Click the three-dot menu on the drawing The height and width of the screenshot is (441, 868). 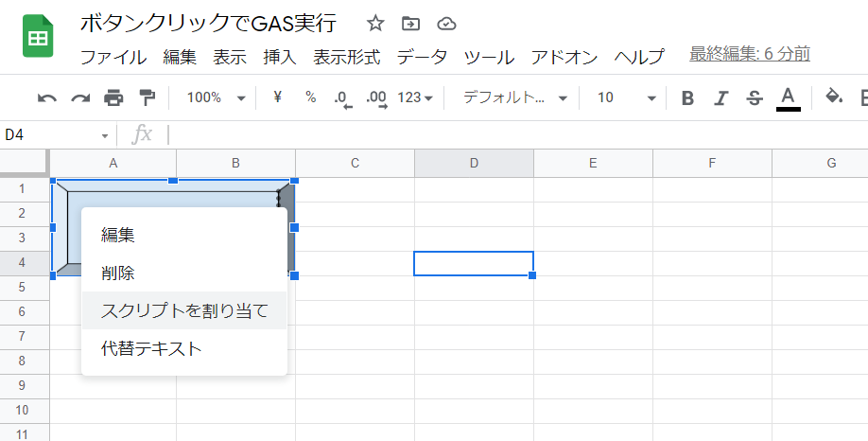click(x=278, y=199)
